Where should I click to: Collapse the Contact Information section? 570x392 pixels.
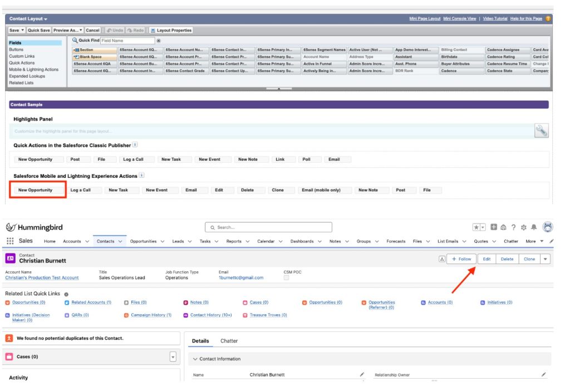195,359
